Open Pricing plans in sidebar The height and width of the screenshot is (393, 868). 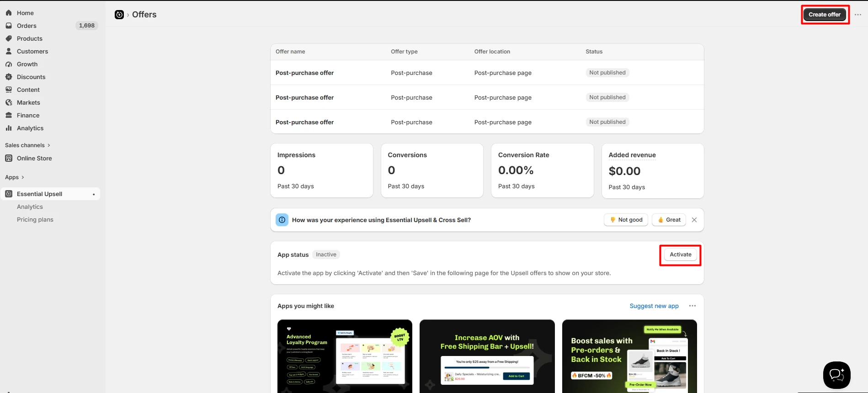tap(35, 219)
